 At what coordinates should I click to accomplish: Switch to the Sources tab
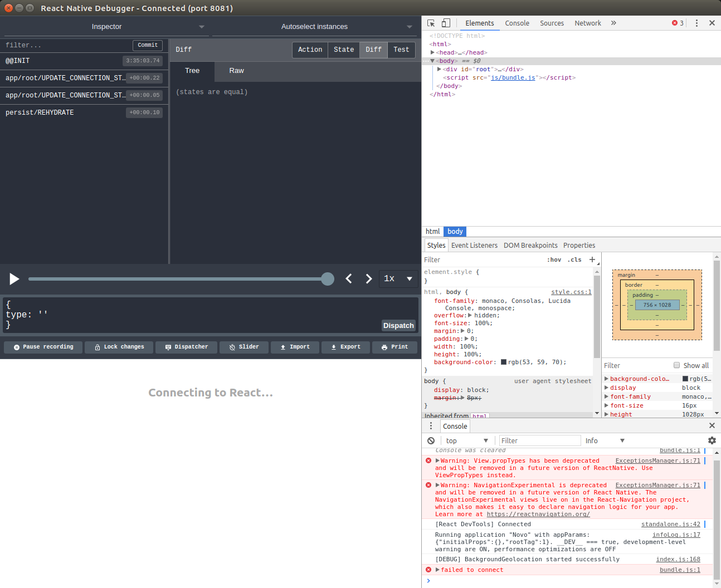(552, 23)
